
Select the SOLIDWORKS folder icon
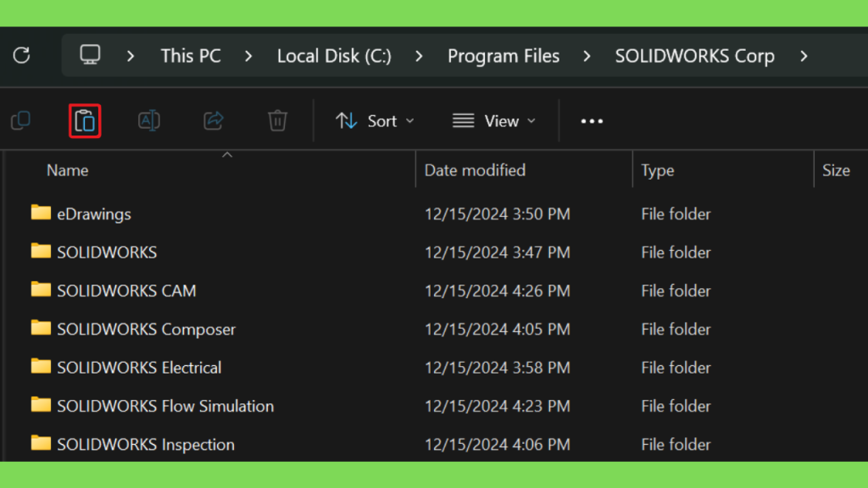point(41,251)
